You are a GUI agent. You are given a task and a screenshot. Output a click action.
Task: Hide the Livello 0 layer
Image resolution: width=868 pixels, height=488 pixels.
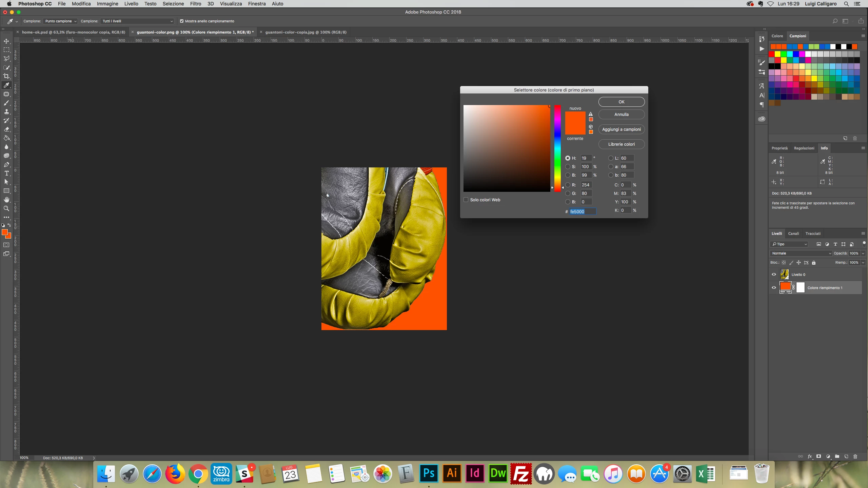tap(774, 274)
